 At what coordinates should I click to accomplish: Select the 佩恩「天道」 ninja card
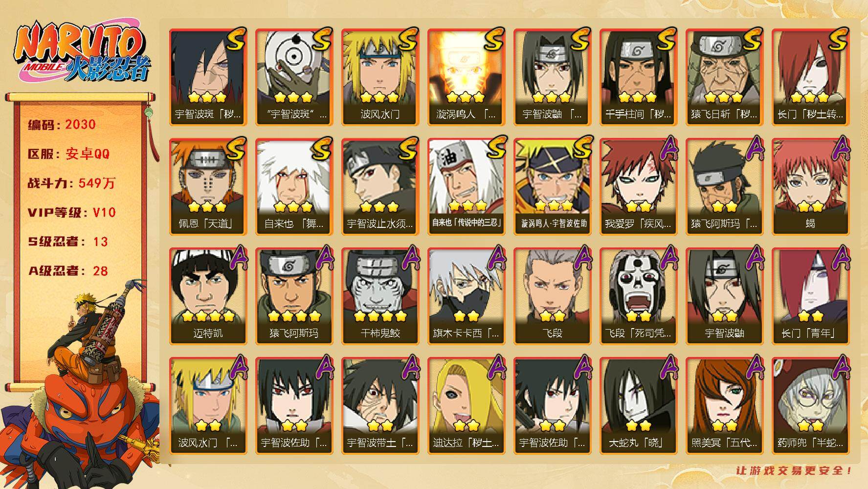click(208, 186)
